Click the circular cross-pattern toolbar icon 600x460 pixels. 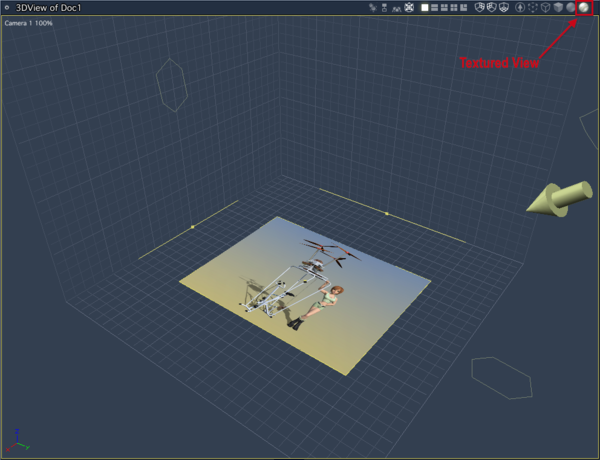[409, 7]
